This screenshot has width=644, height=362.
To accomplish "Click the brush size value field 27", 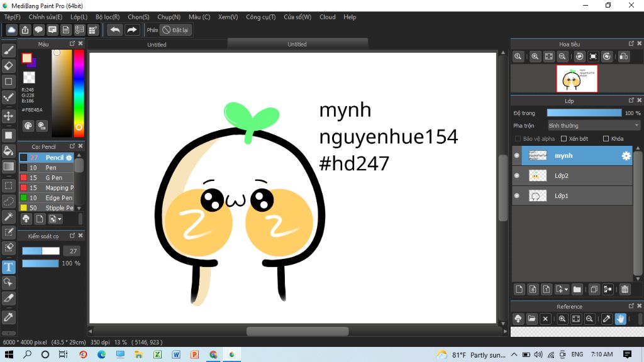I will 73,251.
